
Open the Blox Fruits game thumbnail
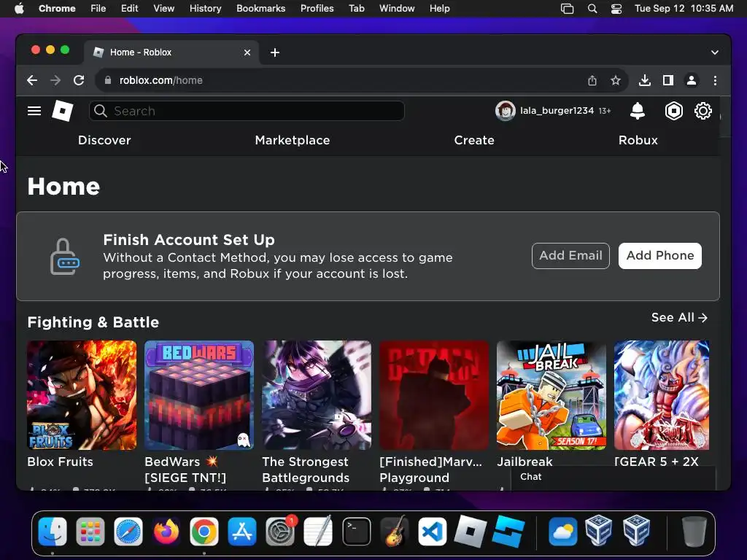point(82,394)
